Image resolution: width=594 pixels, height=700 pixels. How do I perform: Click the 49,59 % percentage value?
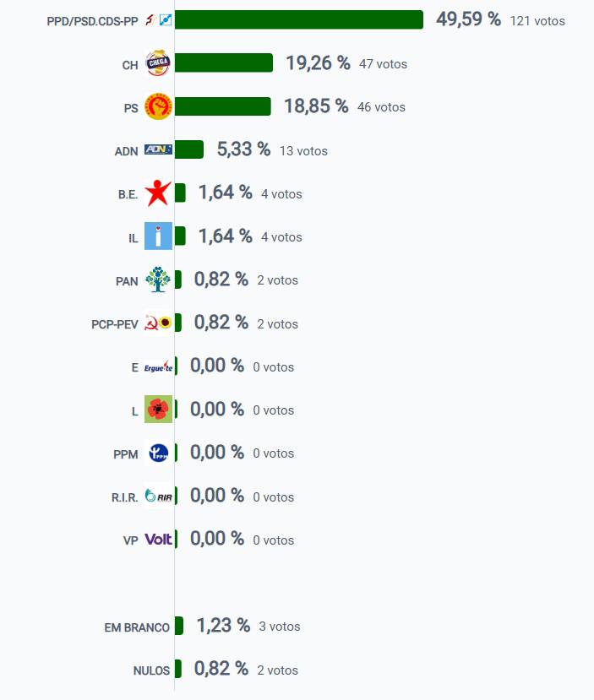coord(468,19)
